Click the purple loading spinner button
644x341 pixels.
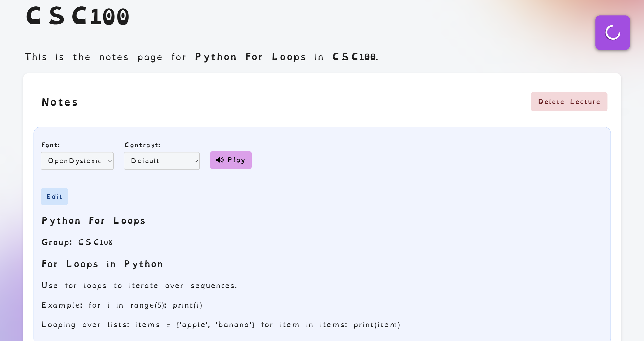(x=612, y=33)
